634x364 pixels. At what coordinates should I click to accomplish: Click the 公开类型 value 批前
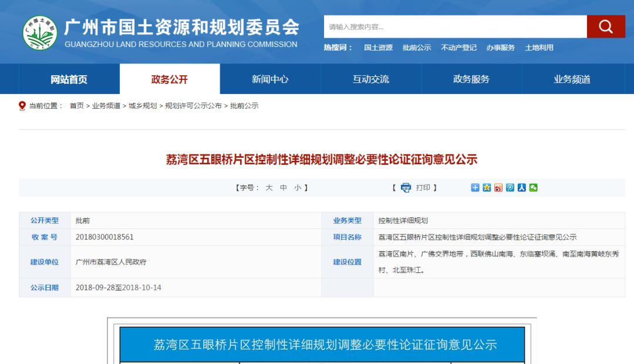click(x=83, y=220)
